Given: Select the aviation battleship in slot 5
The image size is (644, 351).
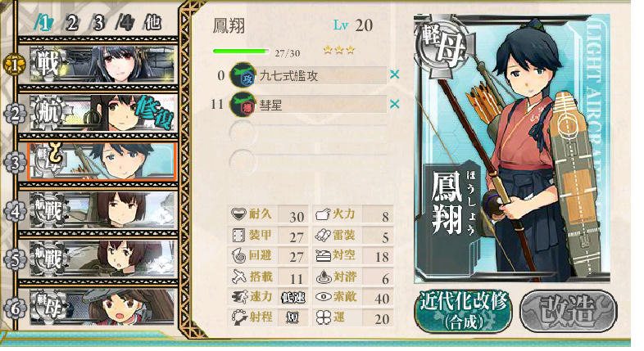Looking at the screenshot, I should tap(102, 259).
